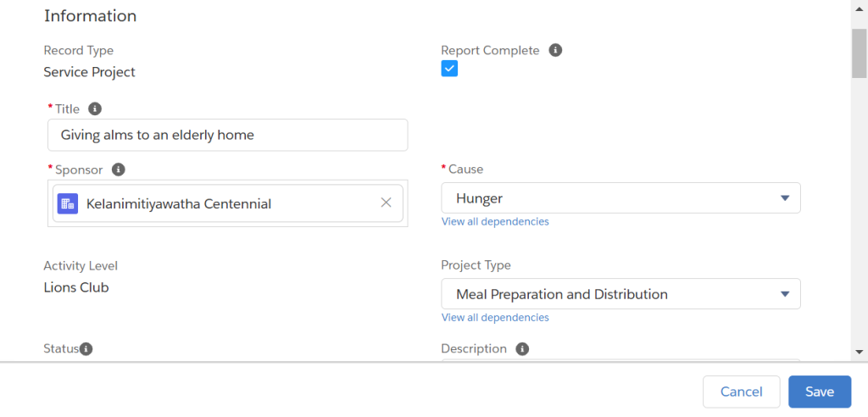Click the Project Type dropdown arrow
The height and width of the screenshot is (417, 868).
point(784,294)
